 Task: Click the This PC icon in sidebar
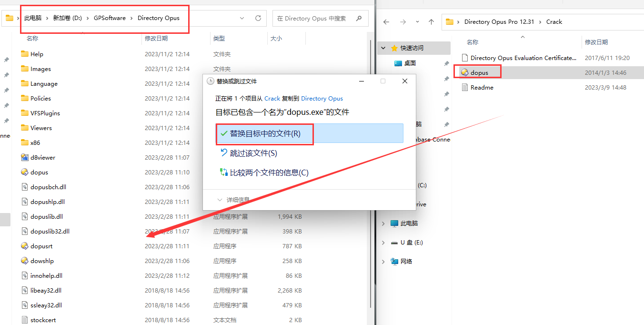(x=394, y=223)
